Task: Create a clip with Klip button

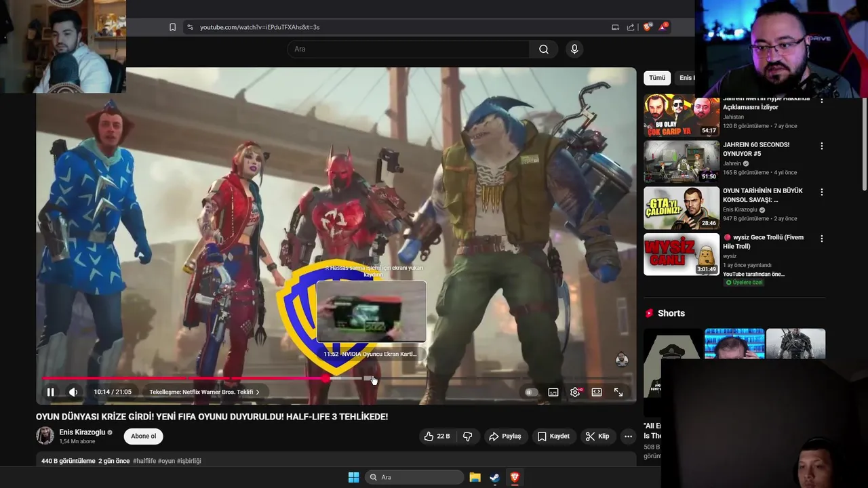Action: coord(597,436)
